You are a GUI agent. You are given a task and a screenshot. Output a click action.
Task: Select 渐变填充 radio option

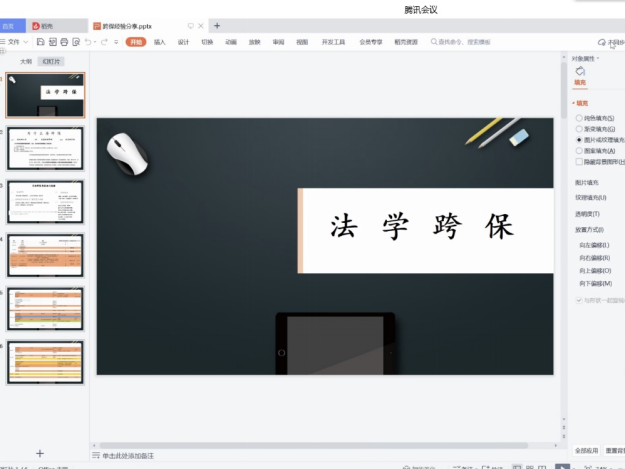pyautogui.click(x=578, y=129)
